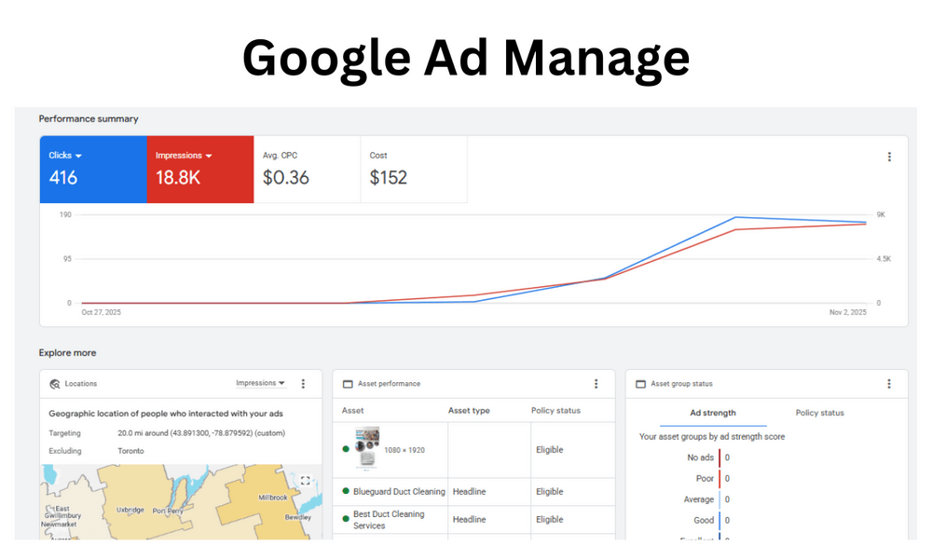Click the Explore more heading
932x560 pixels.
coord(67,352)
